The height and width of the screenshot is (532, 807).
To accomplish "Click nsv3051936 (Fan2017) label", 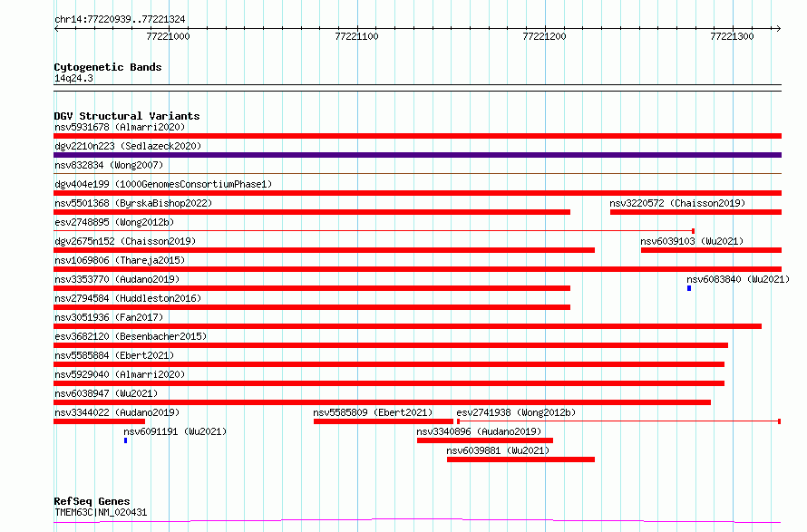I will tap(109, 317).
